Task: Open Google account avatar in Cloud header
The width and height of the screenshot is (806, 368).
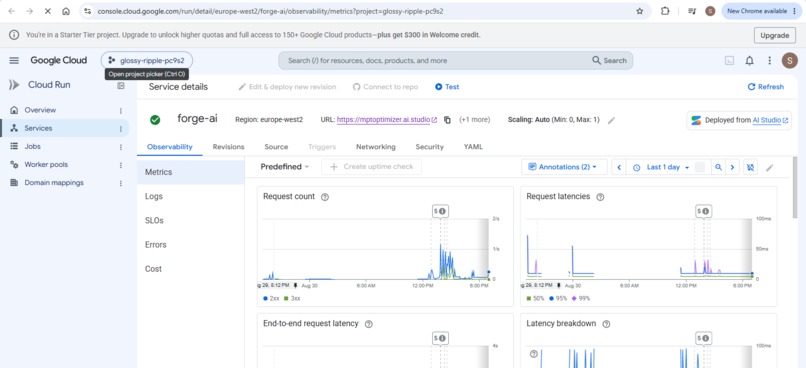Action: [790, 61]
